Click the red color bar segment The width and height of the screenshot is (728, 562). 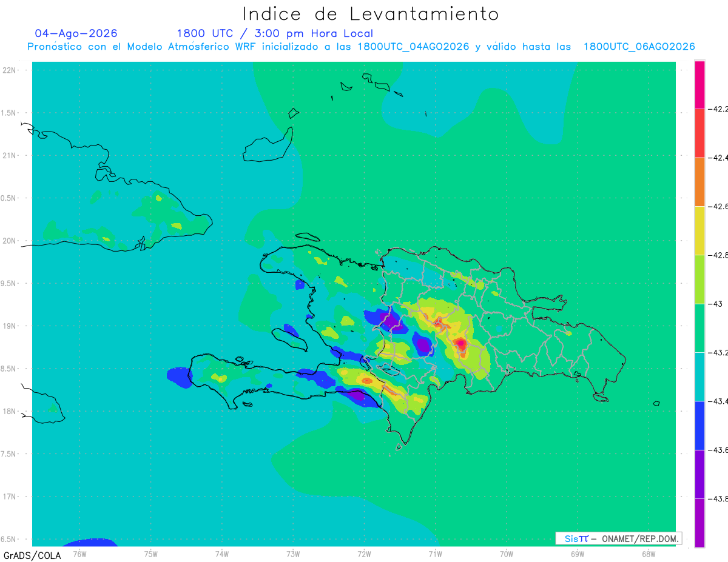pyautogui.click(x=699, y=133)
